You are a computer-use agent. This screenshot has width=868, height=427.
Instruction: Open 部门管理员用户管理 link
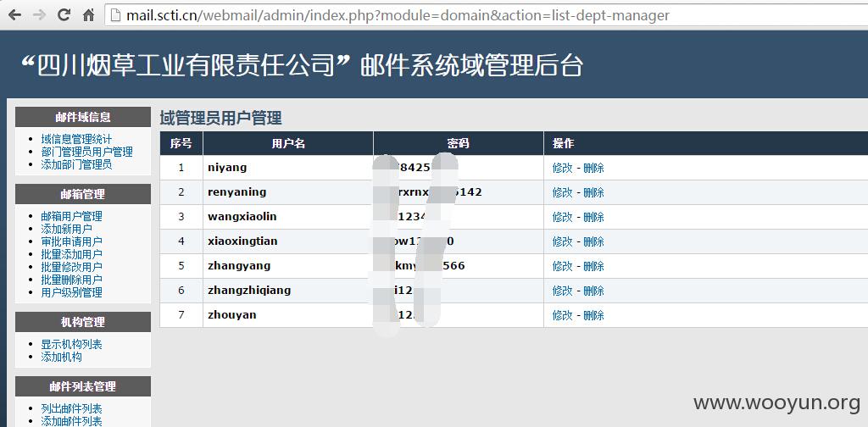click(x=87, y=152)
